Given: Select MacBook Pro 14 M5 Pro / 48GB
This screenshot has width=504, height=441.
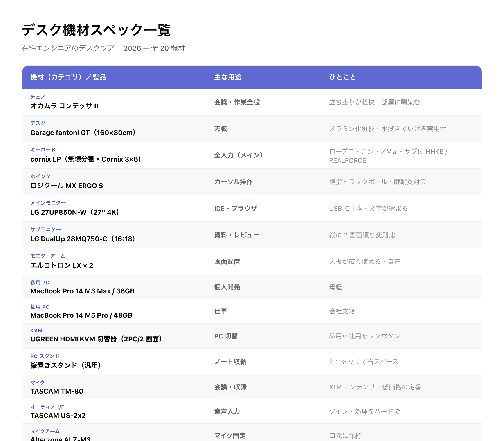Looking at the screenshot, I should pyautogui.click(x=81, y=315).
